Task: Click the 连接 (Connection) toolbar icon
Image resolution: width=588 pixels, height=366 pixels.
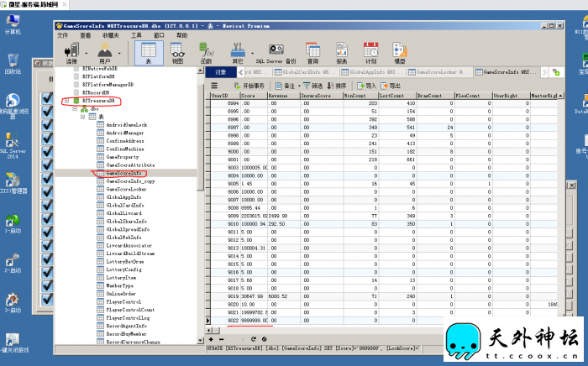Action: (71, 53)
